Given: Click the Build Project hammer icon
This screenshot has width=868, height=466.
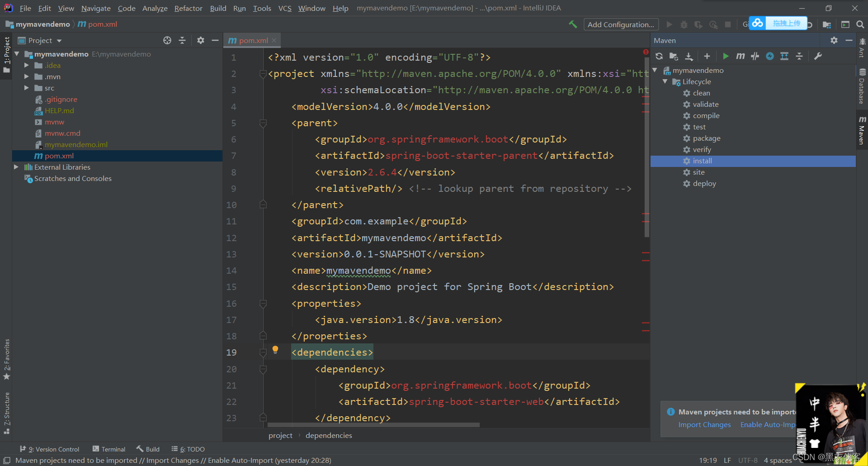Looking at the screenshot, I should click(x=573, y=24).
